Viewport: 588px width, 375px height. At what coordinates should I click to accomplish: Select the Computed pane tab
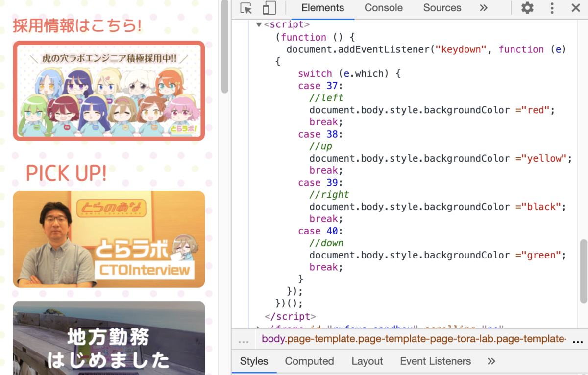pos(309,361)
